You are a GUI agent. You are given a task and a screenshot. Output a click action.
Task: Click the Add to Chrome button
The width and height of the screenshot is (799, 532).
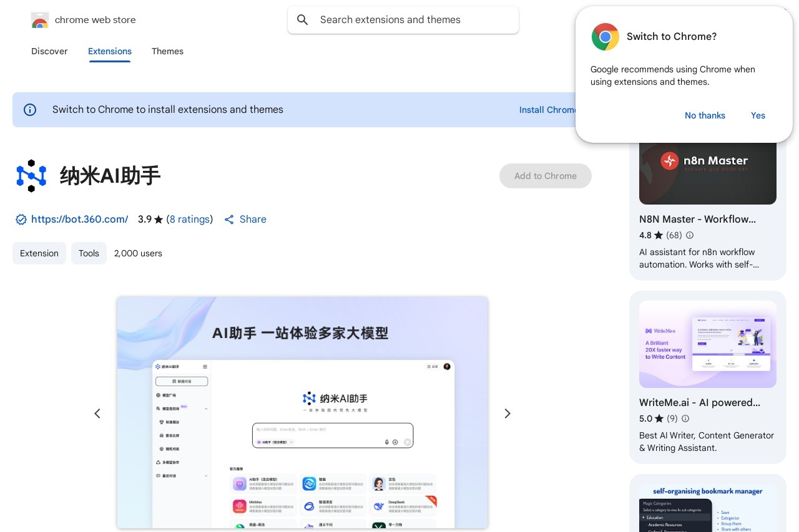click(x=546, y=176)
